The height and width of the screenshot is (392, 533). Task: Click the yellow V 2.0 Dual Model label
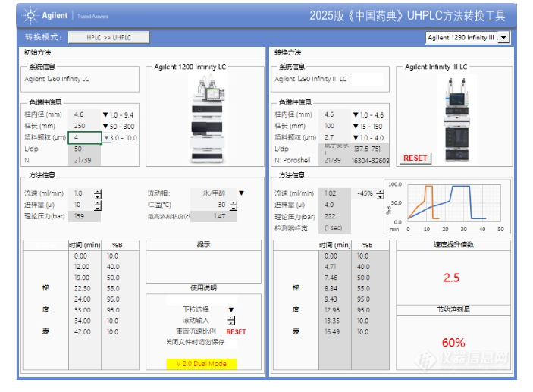click(x=202, y=364)
